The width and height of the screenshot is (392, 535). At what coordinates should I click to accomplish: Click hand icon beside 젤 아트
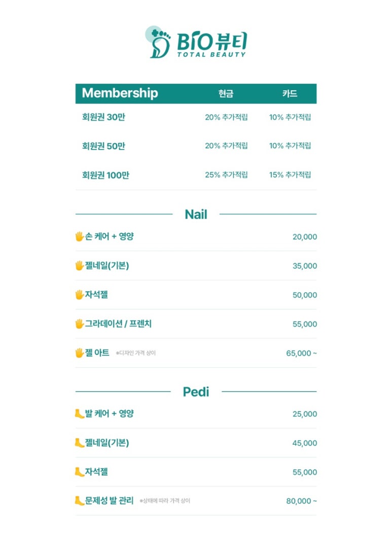click(80, 353)
